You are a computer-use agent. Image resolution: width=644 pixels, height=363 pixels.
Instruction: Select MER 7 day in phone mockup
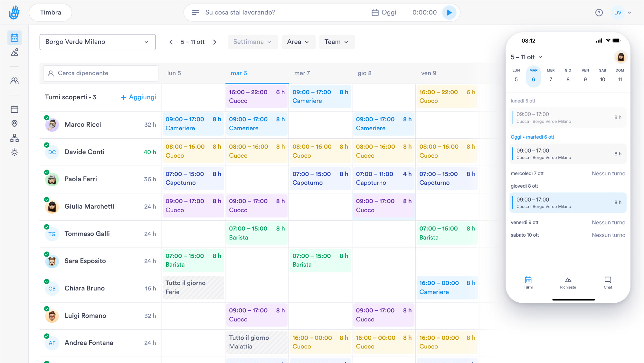[551, 75]
